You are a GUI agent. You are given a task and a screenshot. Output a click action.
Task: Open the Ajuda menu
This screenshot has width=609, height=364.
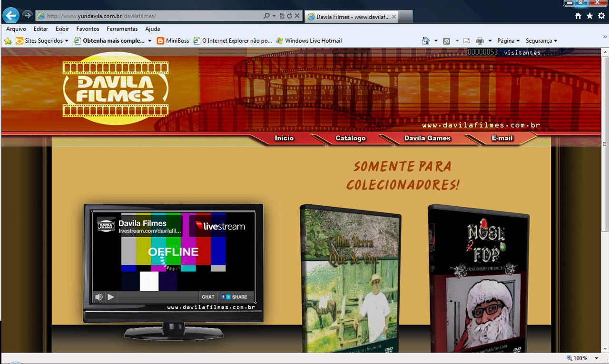[153, 29]
